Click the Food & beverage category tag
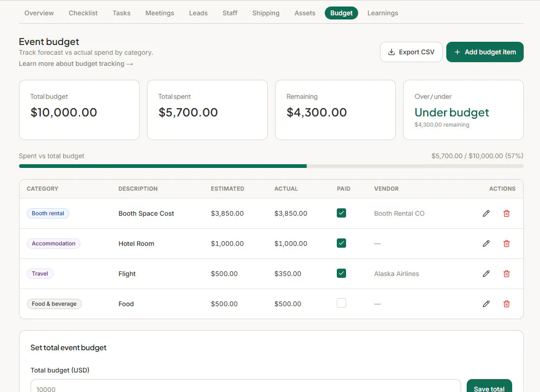 point(54,304)
